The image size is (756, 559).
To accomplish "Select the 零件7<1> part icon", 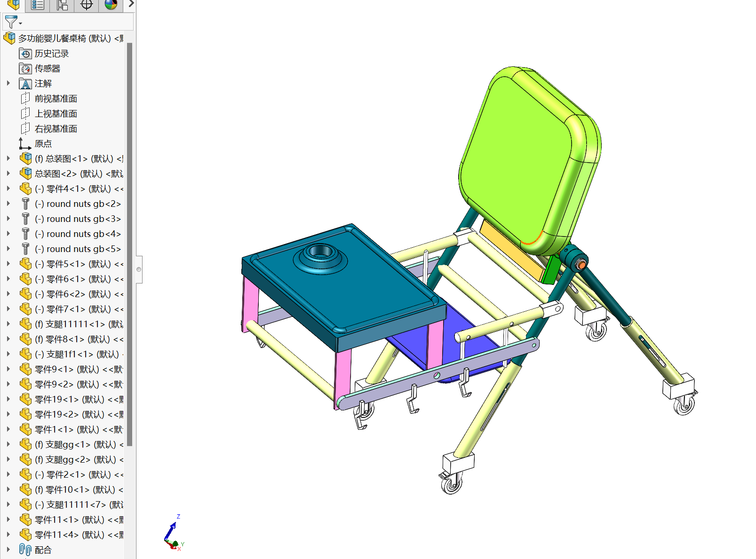I will pos(26,309).
